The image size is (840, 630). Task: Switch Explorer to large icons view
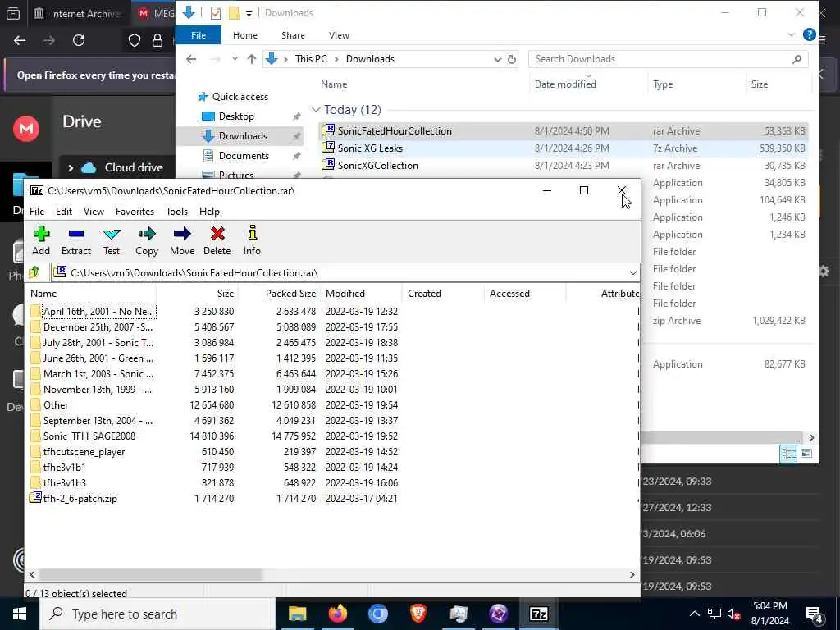point(806,454)
